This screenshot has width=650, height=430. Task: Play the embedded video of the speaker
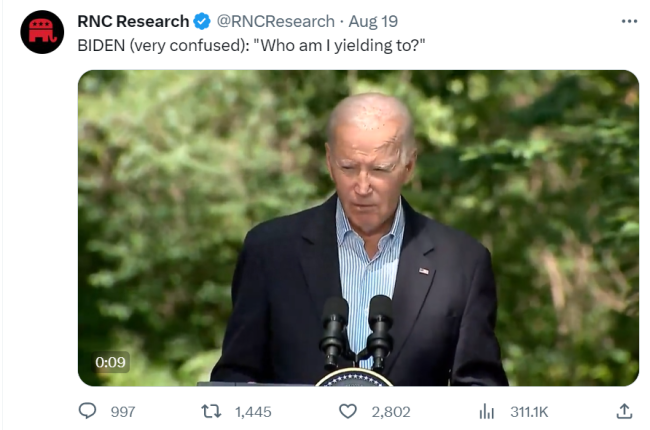[x=358, y=228]
